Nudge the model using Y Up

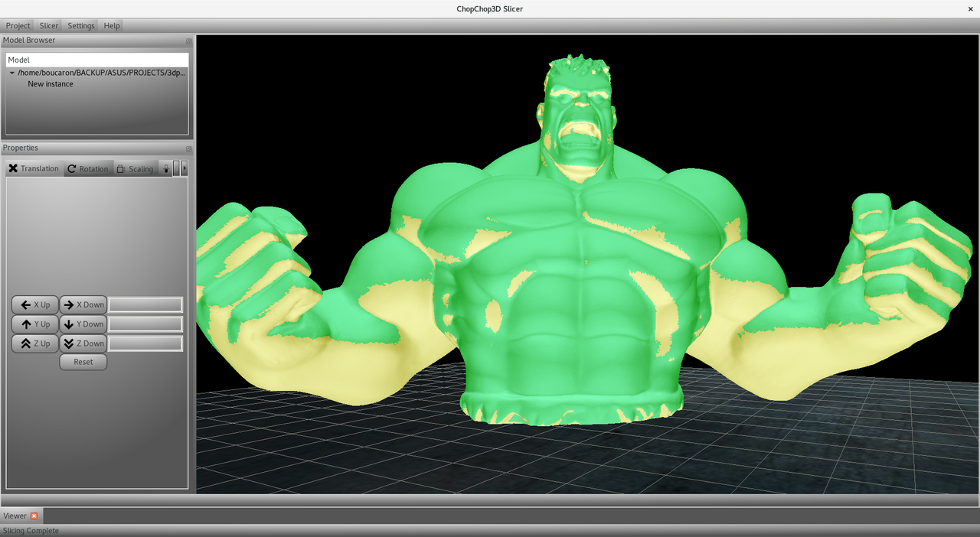[35, 324]
